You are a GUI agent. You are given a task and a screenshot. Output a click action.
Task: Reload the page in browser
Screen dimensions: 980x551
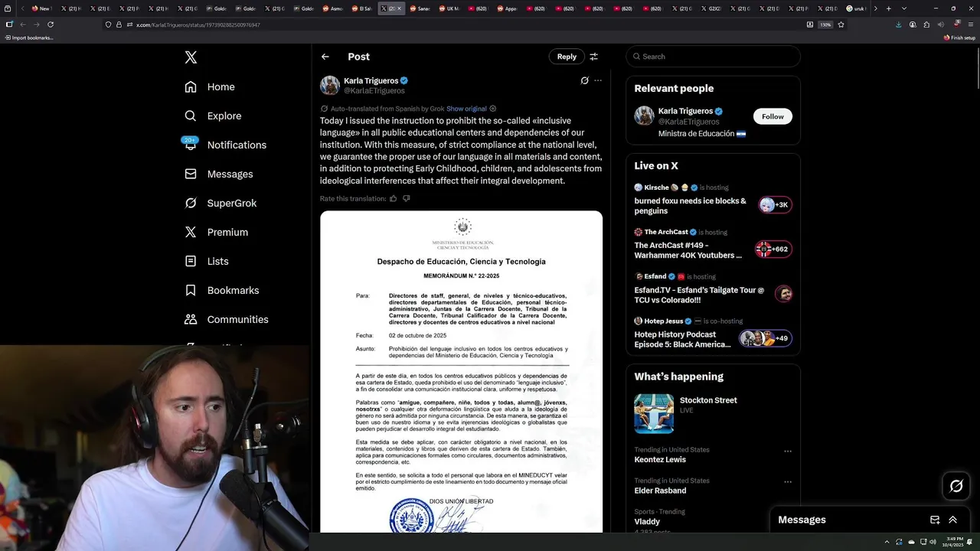(51, 24)
